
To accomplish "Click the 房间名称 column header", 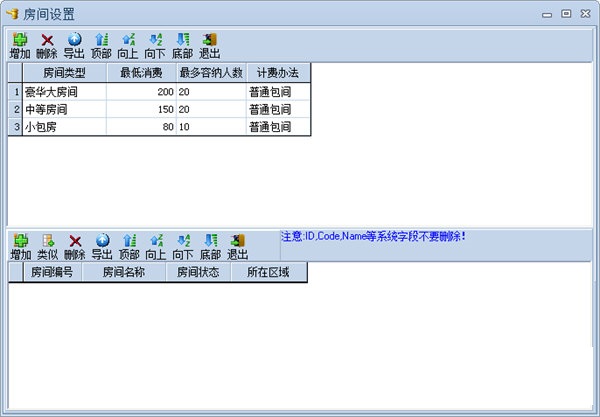I will [x=124, y=272].
